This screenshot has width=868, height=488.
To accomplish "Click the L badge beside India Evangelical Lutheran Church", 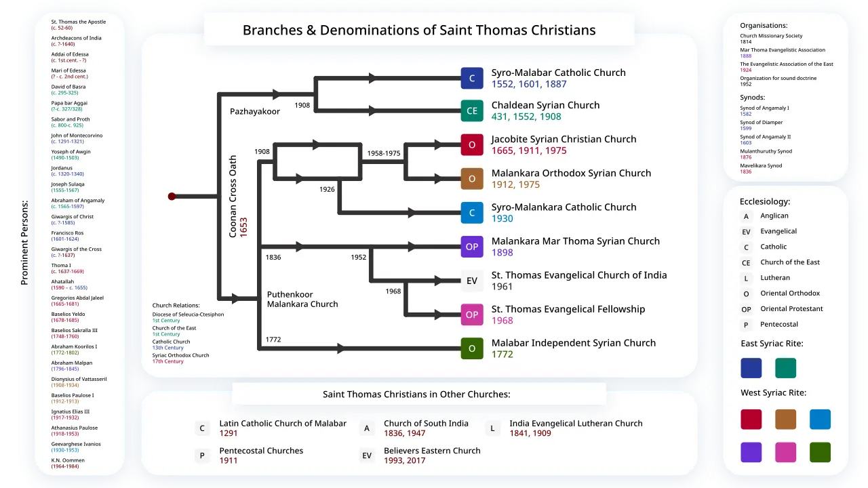I will coord(493,428).
